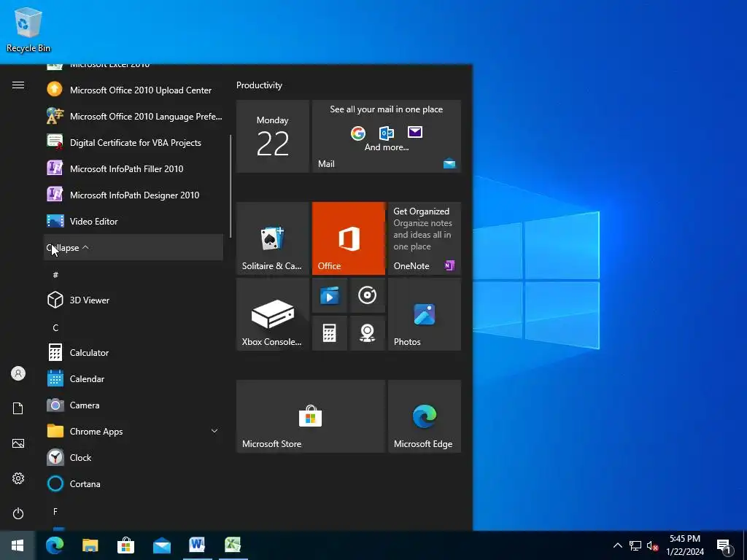747x560 pixels.
Task: Open the orange Office tile
Action: coord(348,238)
